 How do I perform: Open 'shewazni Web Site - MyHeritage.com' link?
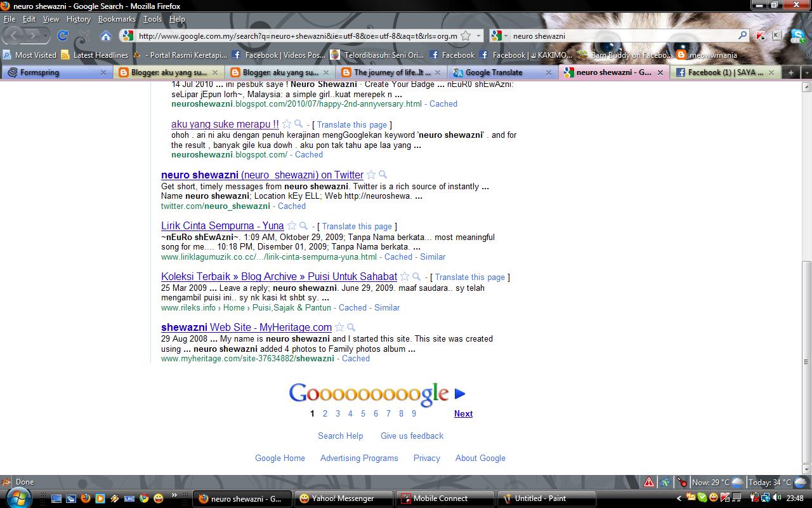pos(246,328)
